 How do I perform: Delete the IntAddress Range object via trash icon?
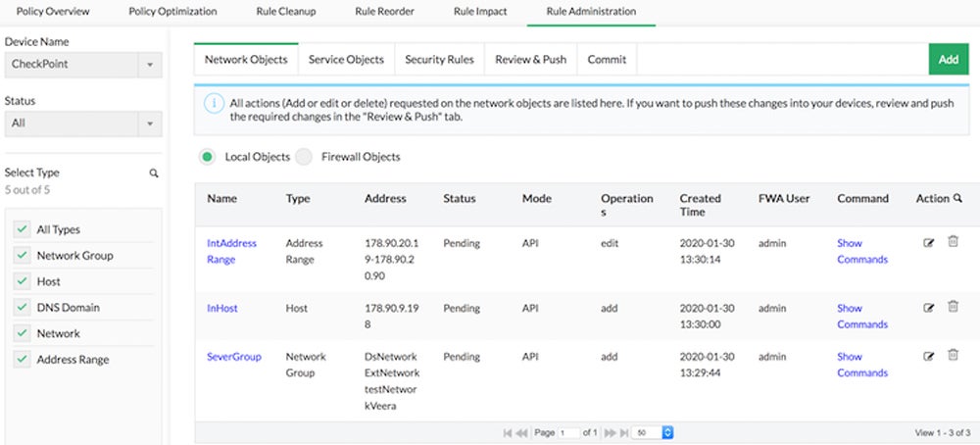pos(953,242)
